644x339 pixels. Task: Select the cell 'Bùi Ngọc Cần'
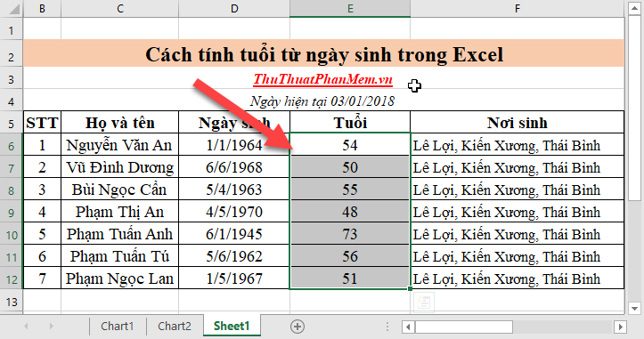click(x=120, y=189)
